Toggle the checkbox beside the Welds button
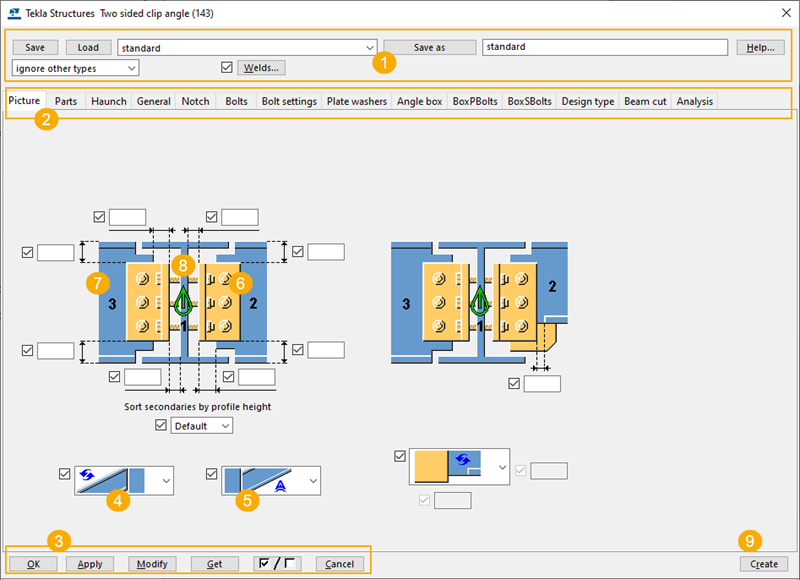Image resolution: width=800 pixels, height=580 pixels. pos(227,68)
